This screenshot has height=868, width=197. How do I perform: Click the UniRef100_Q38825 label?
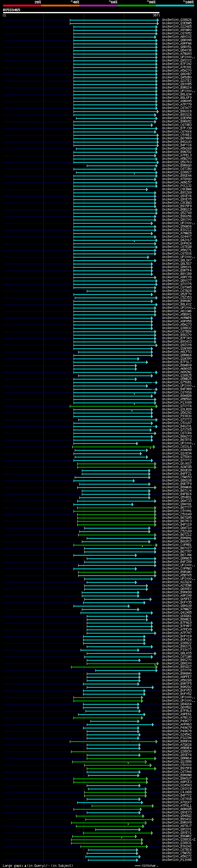(x=176, y=375)
